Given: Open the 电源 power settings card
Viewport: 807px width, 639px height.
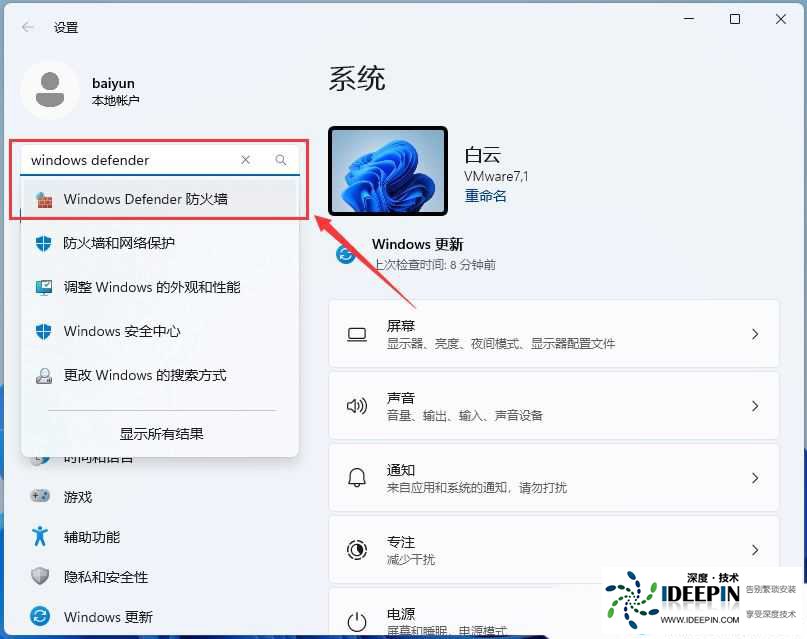Looking at the screenshot, I should pyautogui.click(x=466, y=613).
